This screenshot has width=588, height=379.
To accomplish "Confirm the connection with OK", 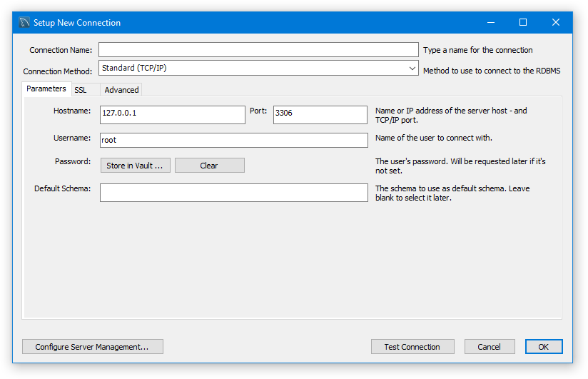I will [x=544, y=347].
